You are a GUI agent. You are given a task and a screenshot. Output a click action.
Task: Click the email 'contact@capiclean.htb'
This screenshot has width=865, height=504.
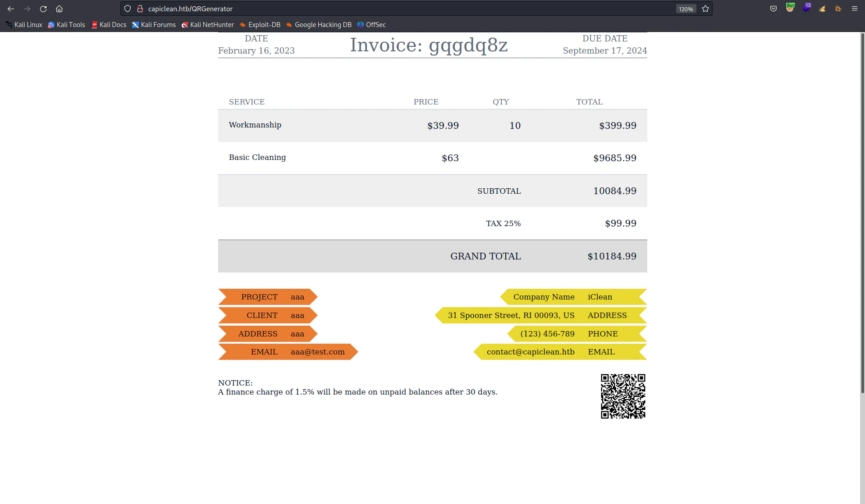click(x=531, y=352)
